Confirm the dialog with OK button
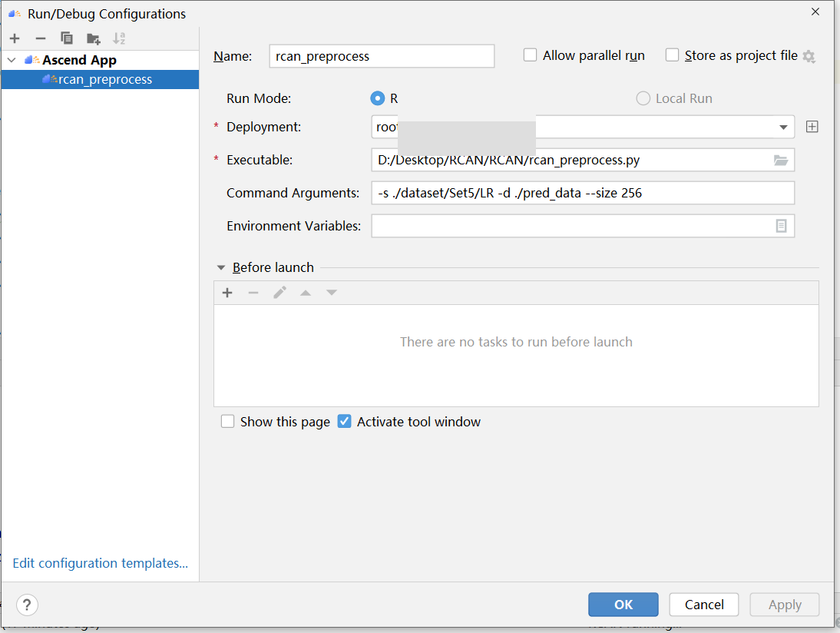Image resolution: width=840 pixels, height=633 pixels. click(623, 605)
